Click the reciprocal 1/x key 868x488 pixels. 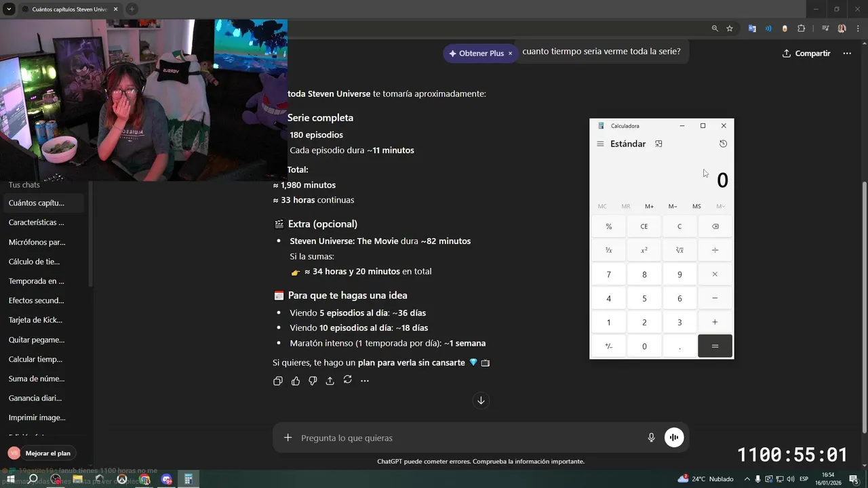pyautogui.click(x=609, y=250)
